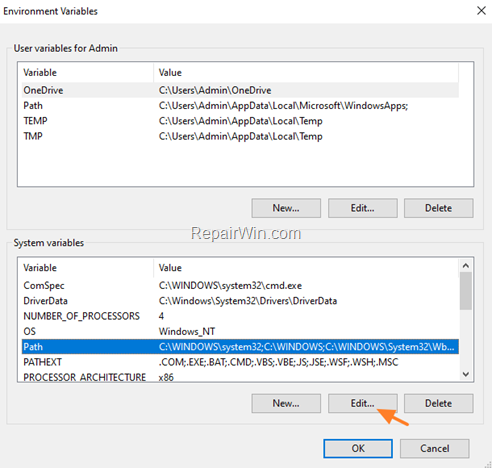Screen dimensions: 492x468
Task: Edit the selected system Path variable
Action: click(x=362, y=403)
